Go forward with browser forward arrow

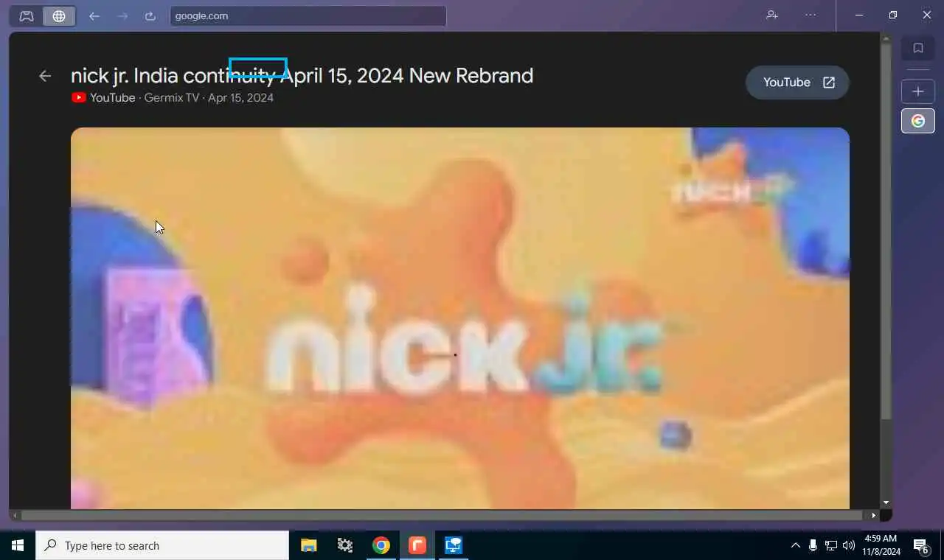tap(122, 15)
